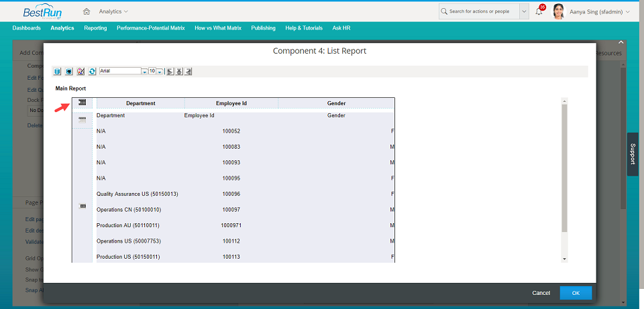Click the font name field showing Arial
Image resolution: width=644 pixels, height=309 pixels.
pos(120,71)
